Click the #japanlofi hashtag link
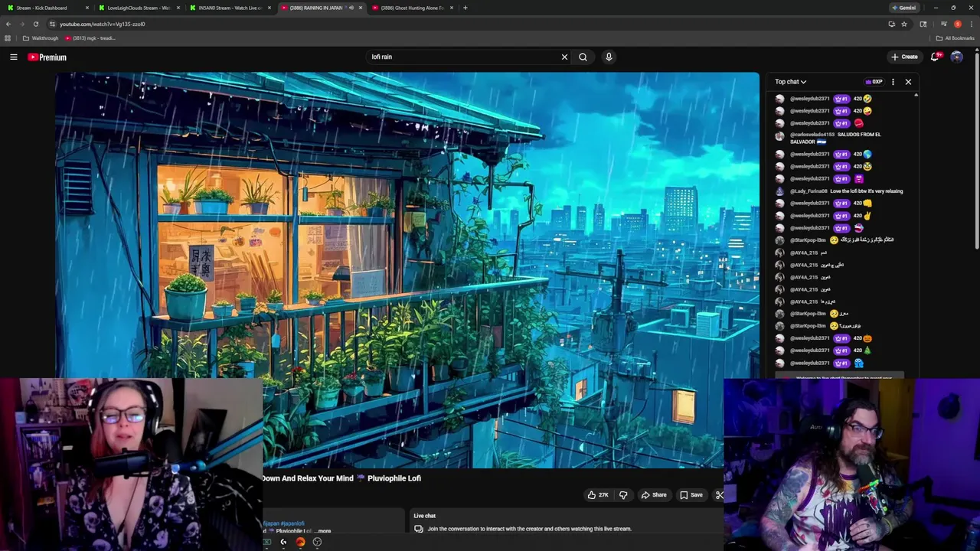Screen dimensions: 980x551 point(292,523)
